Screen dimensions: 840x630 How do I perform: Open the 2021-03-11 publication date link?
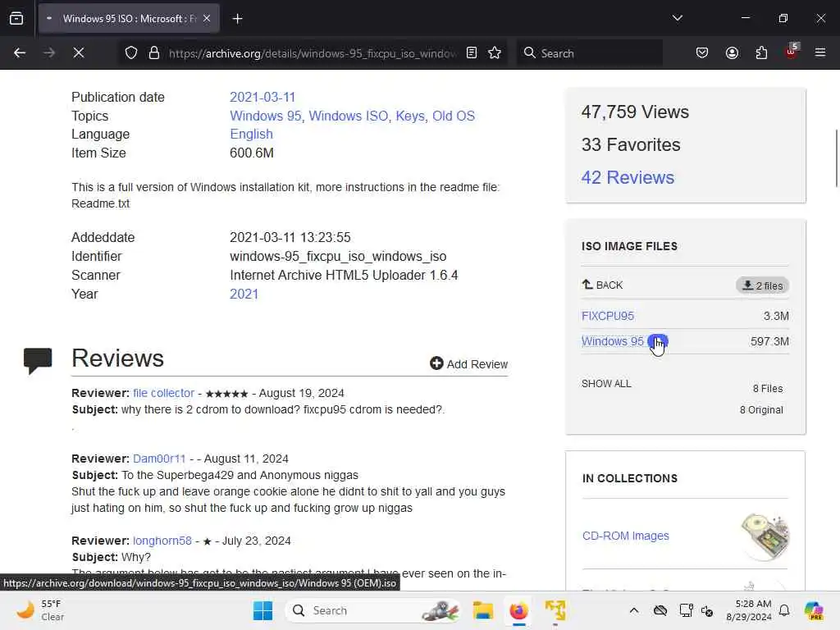coord(262,97)
